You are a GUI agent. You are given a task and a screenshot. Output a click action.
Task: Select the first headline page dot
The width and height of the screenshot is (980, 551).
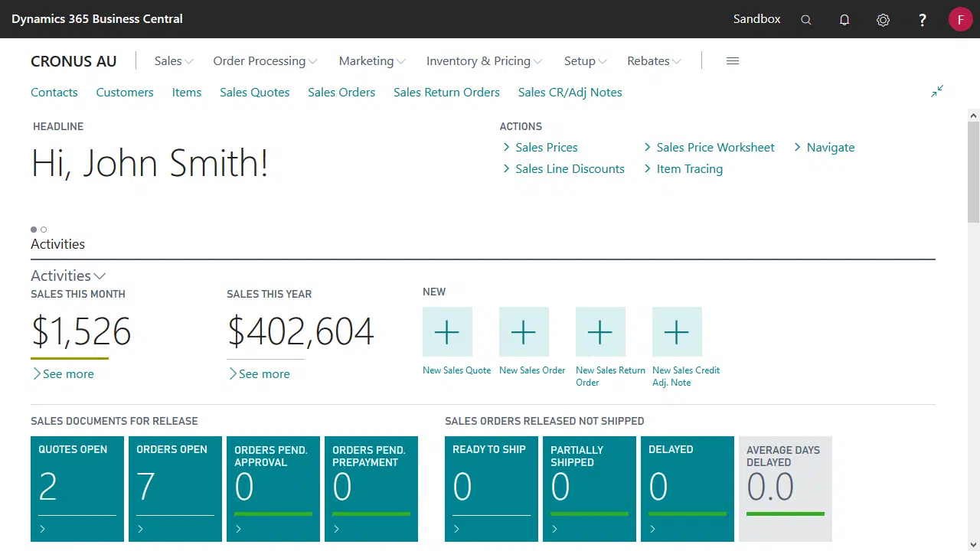click(34, 230)
